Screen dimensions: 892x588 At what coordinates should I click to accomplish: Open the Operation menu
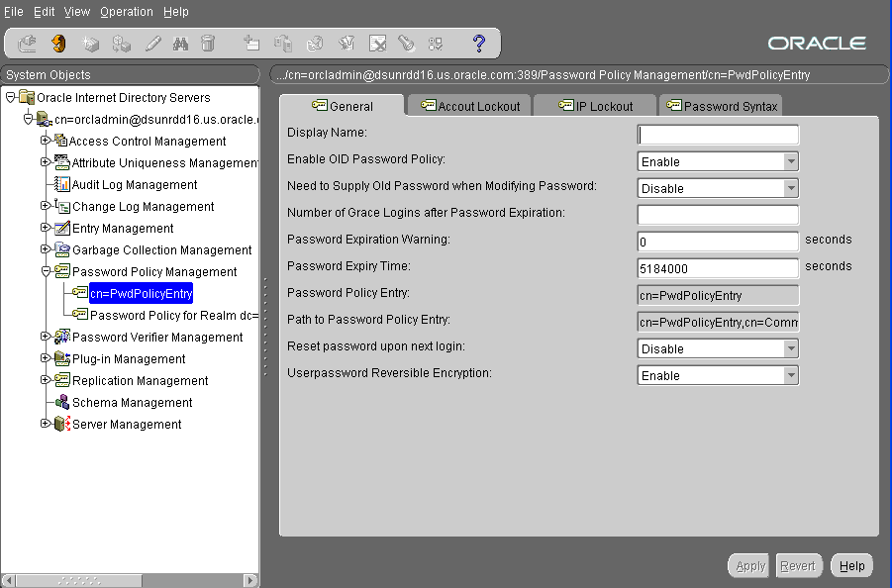[127, 12]
